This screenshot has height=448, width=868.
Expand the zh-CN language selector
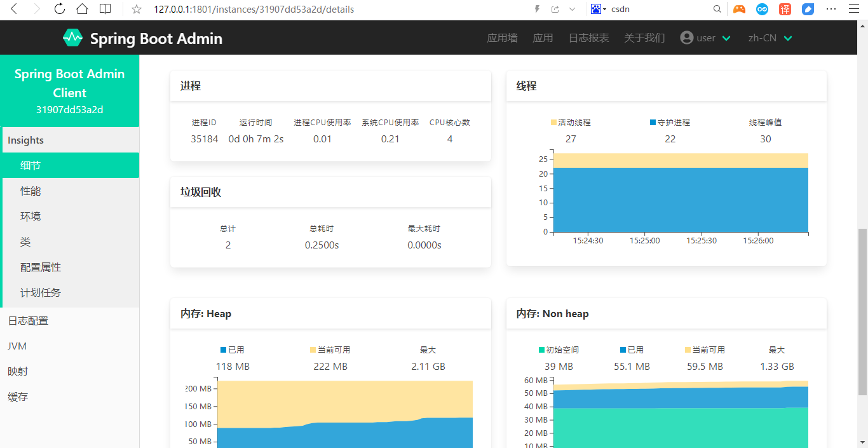pos(770,37)
